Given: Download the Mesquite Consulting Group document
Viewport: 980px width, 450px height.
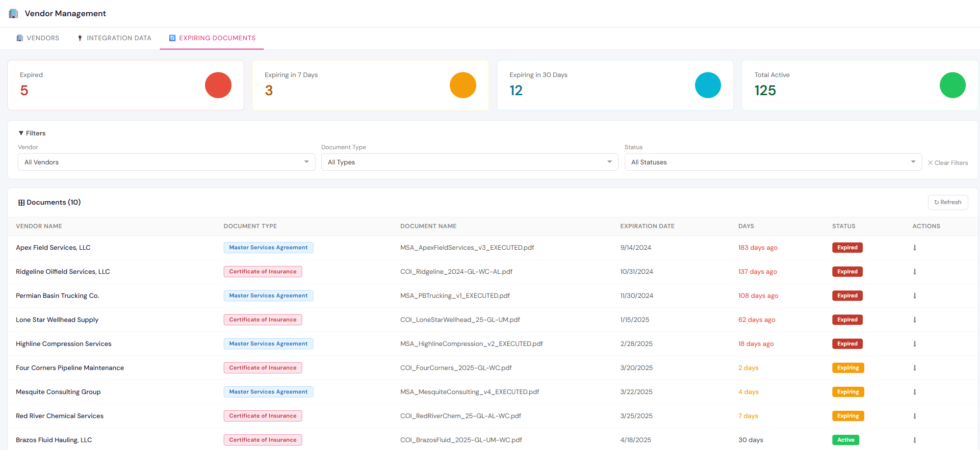Looking at the screenshot, I should click(x=914, y=392).
